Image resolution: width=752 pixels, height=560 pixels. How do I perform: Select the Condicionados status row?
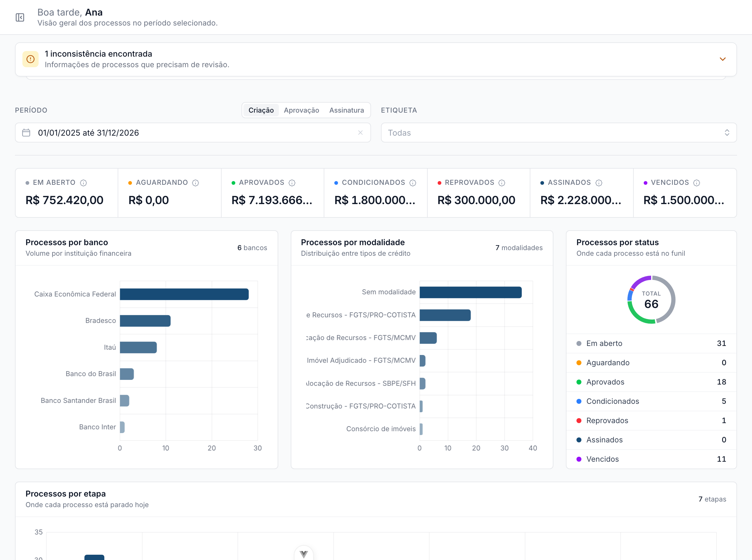pos(651,401)
